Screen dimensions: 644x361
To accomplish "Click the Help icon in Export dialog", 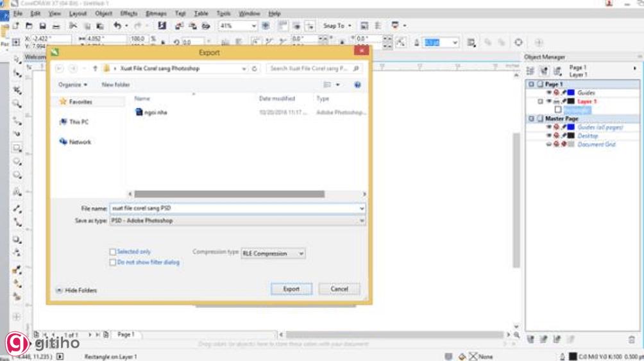I will click(357, 85).
